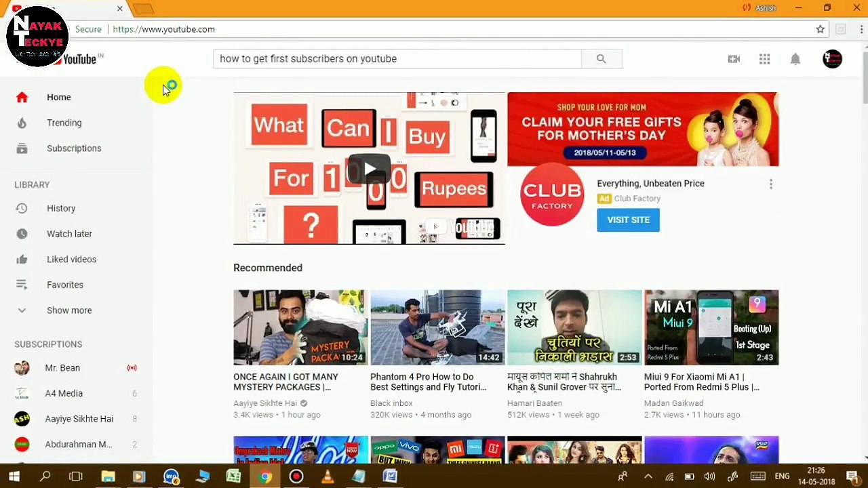Open the YouTube apps grid
Viewport: 868px width, 488px height.
pos(764,59)
